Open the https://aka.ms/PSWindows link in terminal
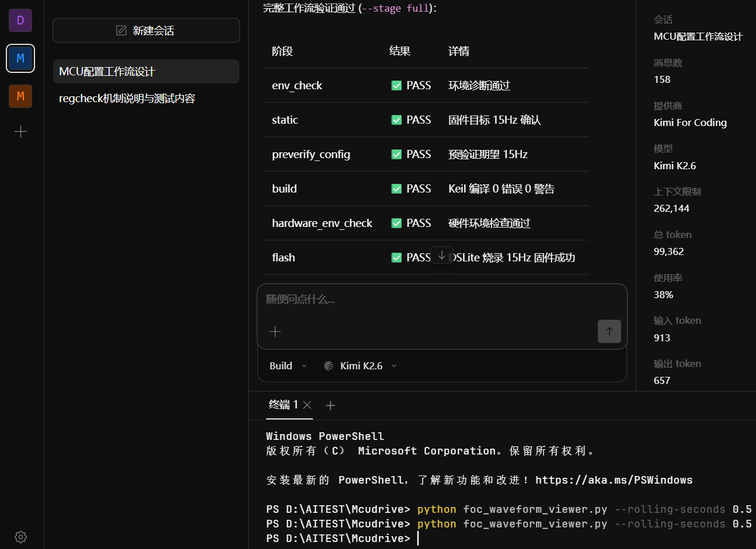756x549 pixels. coord(614,480)
